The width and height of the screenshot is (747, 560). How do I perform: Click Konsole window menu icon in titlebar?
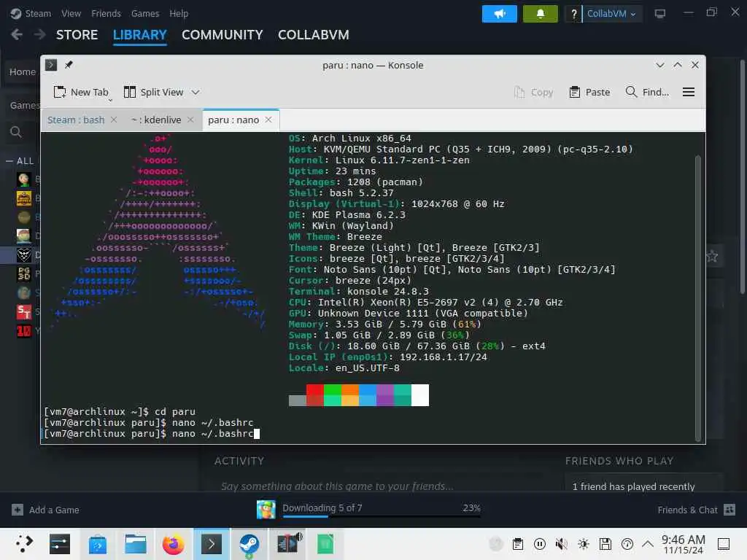click(x=51, y=65)
